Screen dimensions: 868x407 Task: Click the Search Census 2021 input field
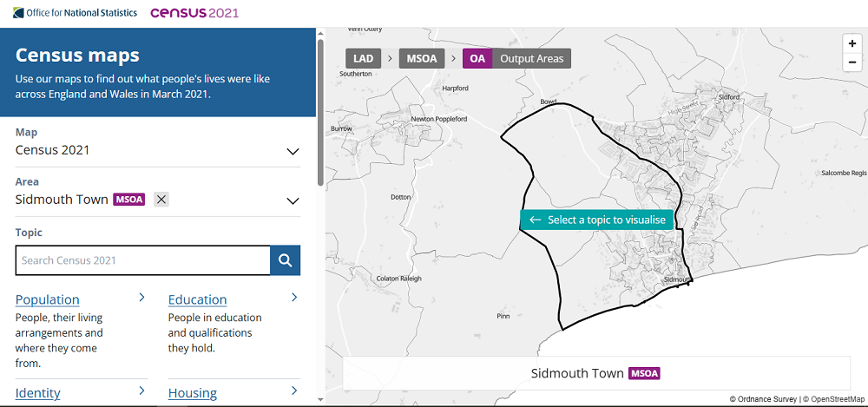click(x=143, y=260)
